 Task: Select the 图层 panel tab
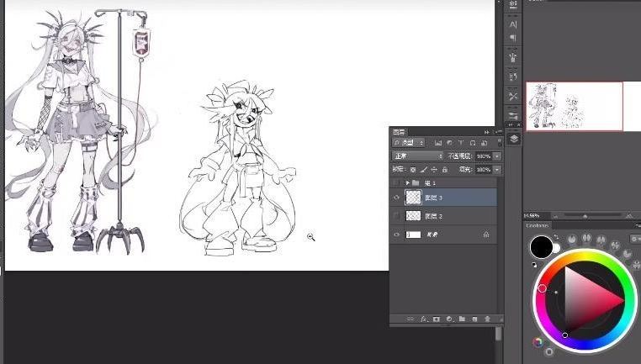(399, 131)
